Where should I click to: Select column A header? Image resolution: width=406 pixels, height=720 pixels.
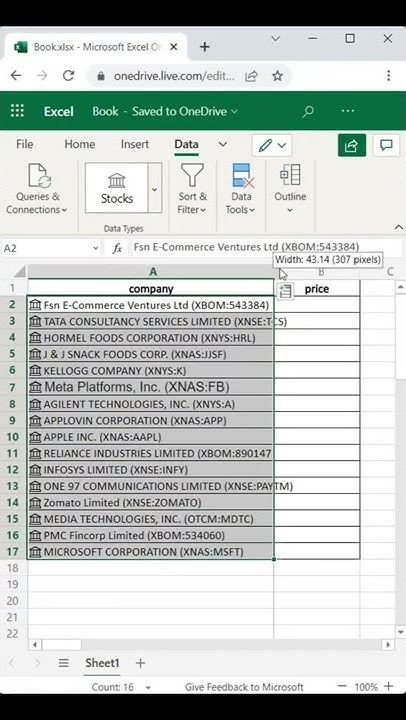point(152,272)
